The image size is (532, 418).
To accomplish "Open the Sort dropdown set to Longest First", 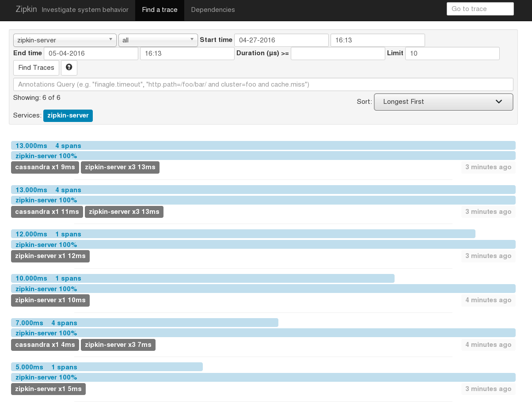I will (x=443, y=102).
